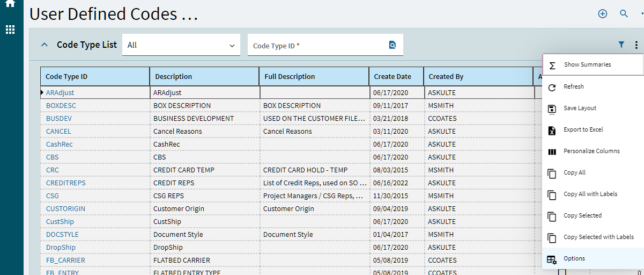Click the add new record plus icon
644x275 pixels.
(603, 14)
